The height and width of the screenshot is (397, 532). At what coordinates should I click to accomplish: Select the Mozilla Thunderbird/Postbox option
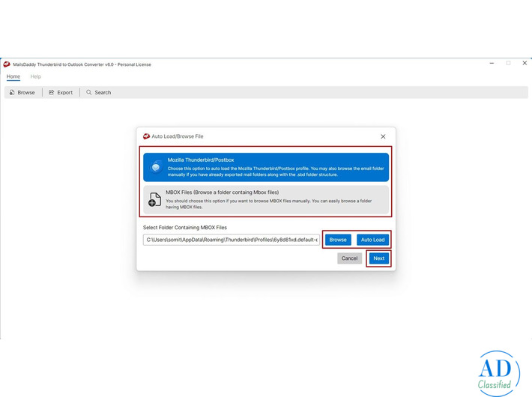click(x=266, y=167)
